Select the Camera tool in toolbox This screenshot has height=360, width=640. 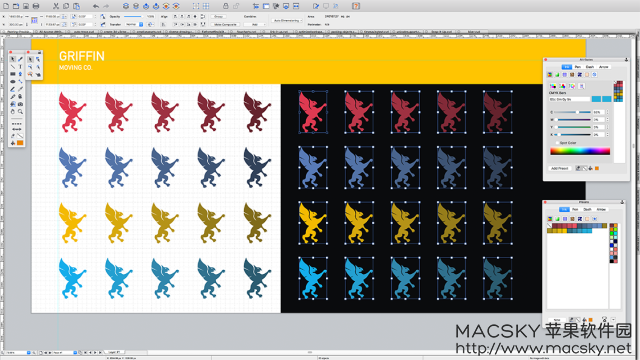pos(20,104)
